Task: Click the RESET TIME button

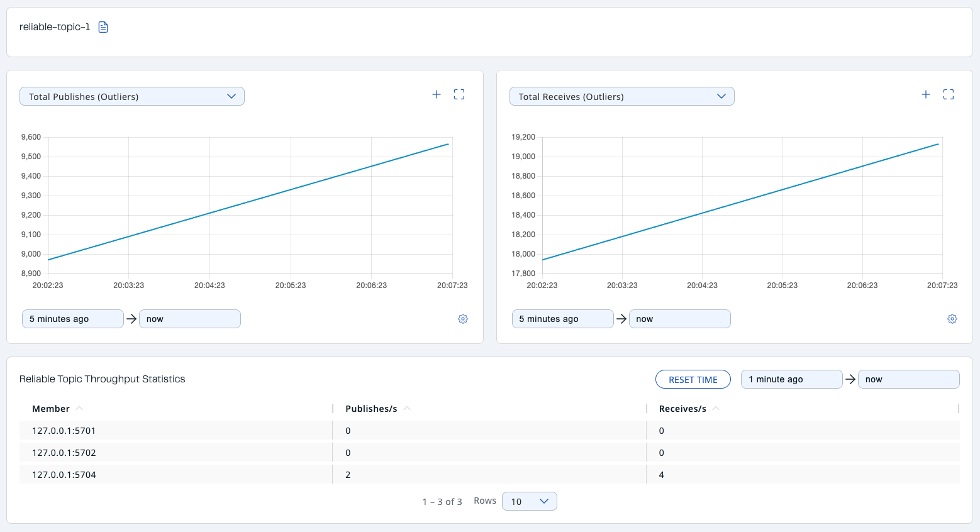Action: click(x=693, y=379)
